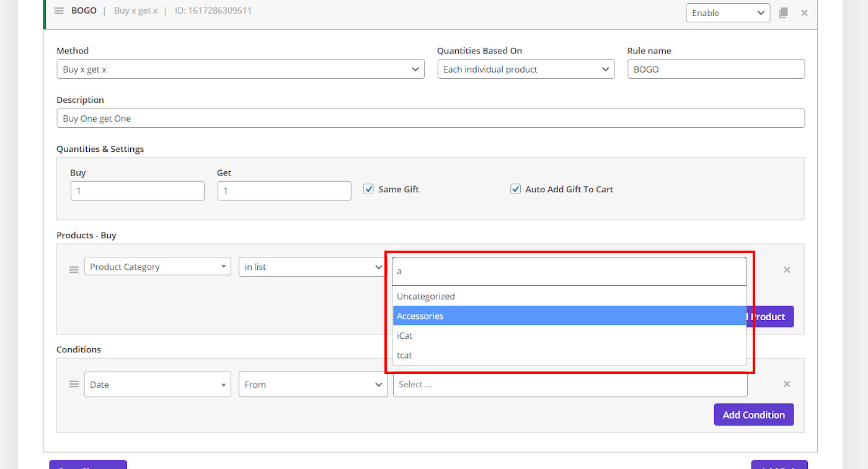This screenshot has width=868, height=469.
Task: Focus the Description text field
Action: pyautogui.click(x=430, y=118)
